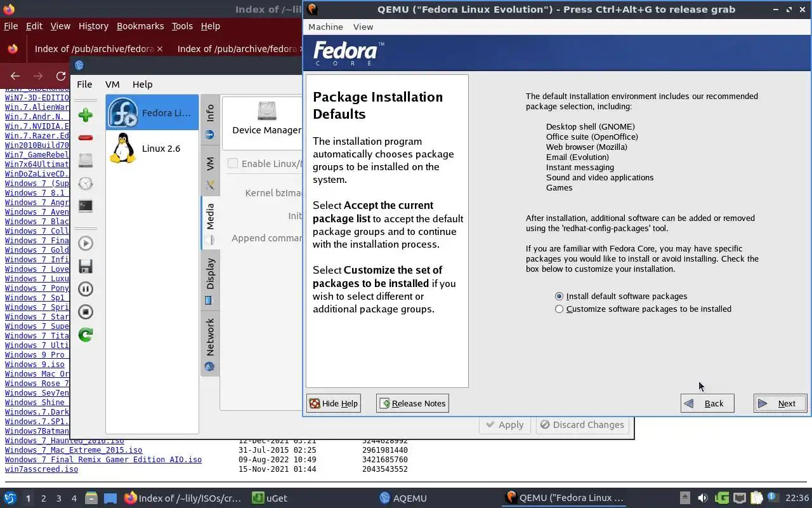
Task: Open the file manager icon on taskbar
Action: click(x=91, y=498)
